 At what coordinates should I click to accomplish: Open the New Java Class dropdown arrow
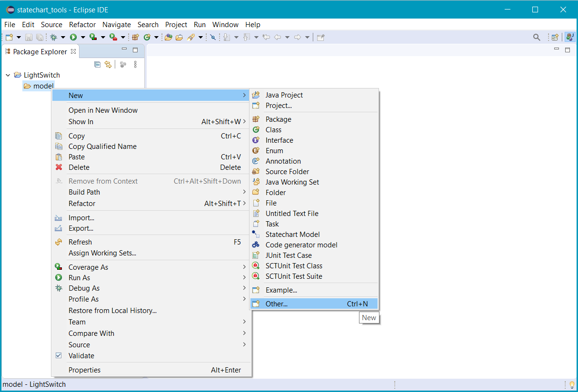(x=156, y=37)
